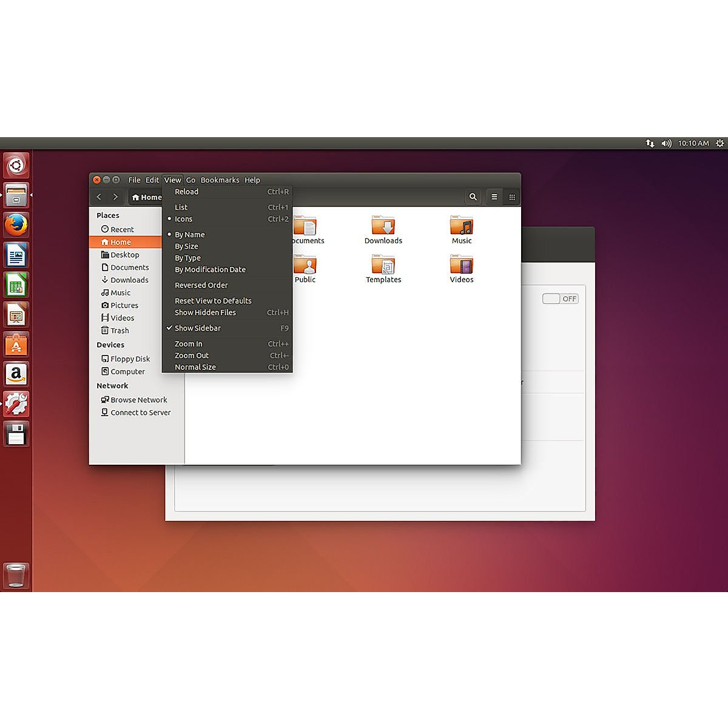The width and height of the screenshot is (728, 728).
Task: Open the Bookmarks menu
Action: coord(220,180)
